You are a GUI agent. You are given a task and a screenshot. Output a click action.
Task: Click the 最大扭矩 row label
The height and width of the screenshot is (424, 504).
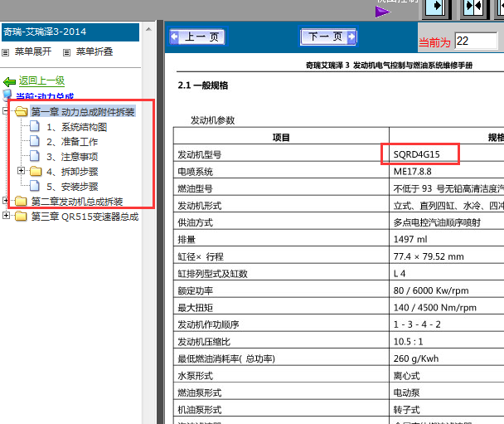coord(195,308)
